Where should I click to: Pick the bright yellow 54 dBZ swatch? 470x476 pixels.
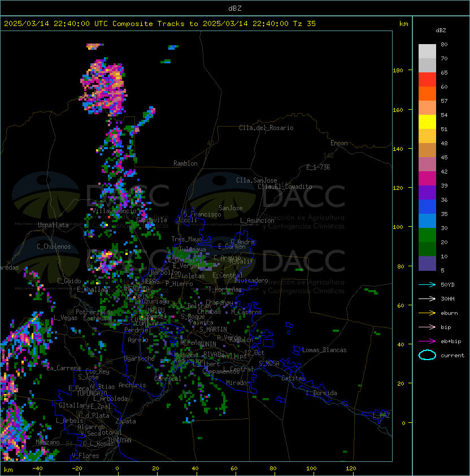(x=427, y=122)
